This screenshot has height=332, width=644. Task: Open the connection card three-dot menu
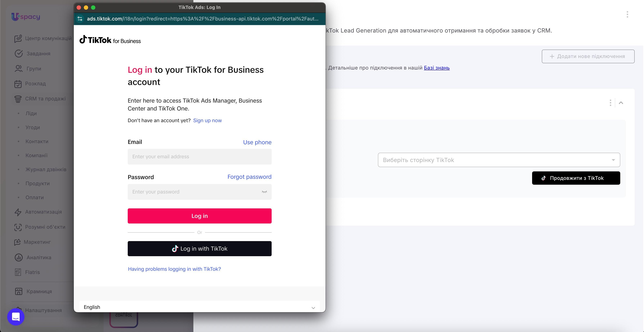(x=610, y=103)
